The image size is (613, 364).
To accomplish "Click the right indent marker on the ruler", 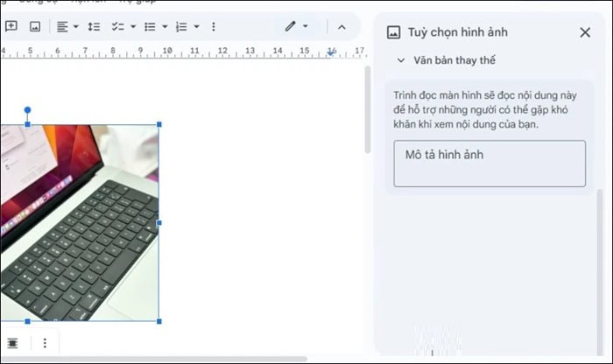I will point(332,52).
